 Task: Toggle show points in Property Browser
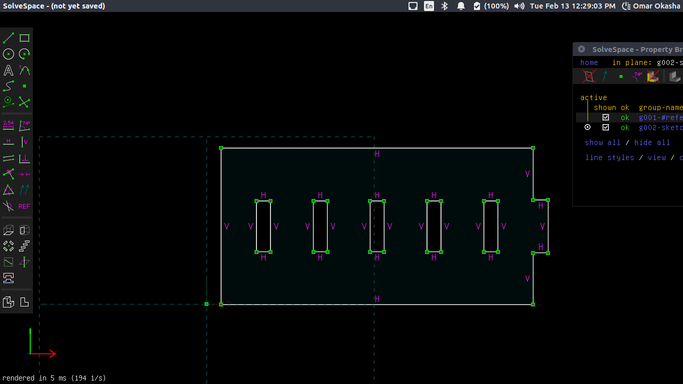tap(621, 77)
